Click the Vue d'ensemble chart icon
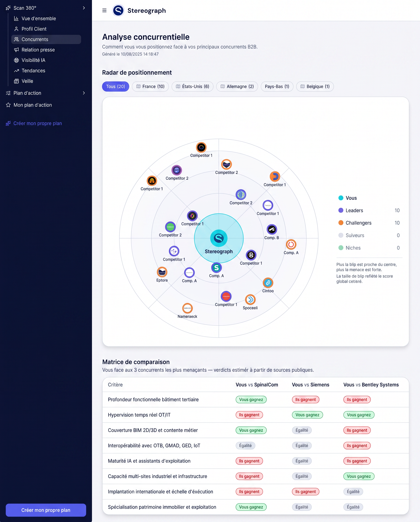This screenshot has width=420, height=522. [16, 18]
